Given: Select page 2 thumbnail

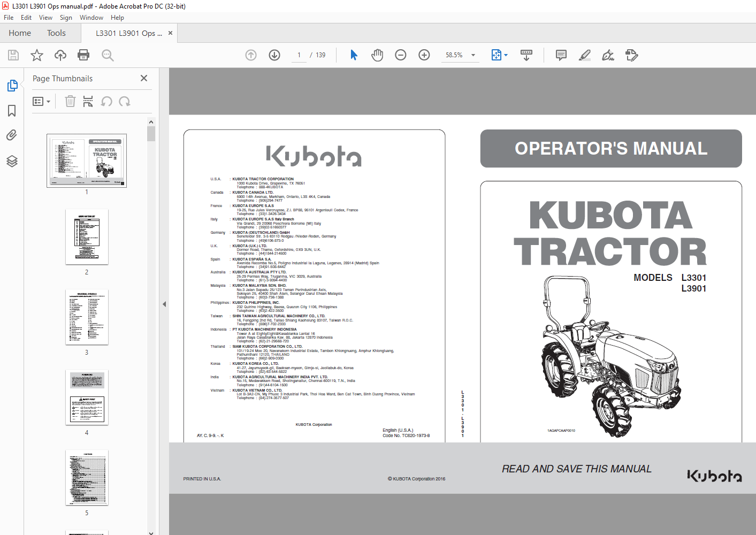Looking at the screenshot, I should point(87,237).
